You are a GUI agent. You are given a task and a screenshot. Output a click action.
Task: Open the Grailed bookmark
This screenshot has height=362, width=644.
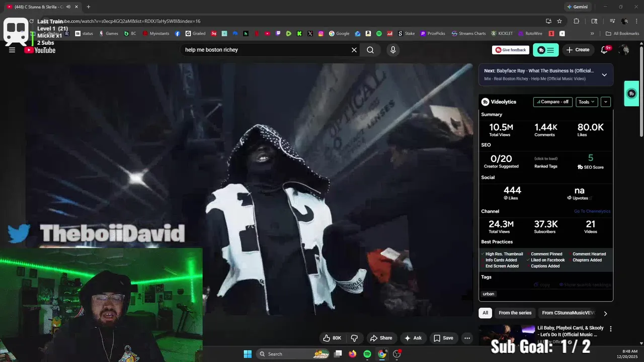pos(195,34)
